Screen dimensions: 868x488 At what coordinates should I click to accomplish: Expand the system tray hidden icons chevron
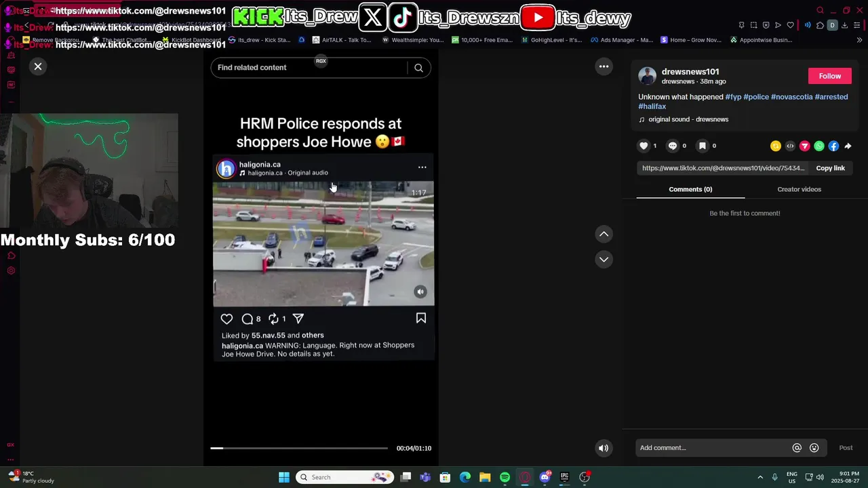(x=759, y=477)
